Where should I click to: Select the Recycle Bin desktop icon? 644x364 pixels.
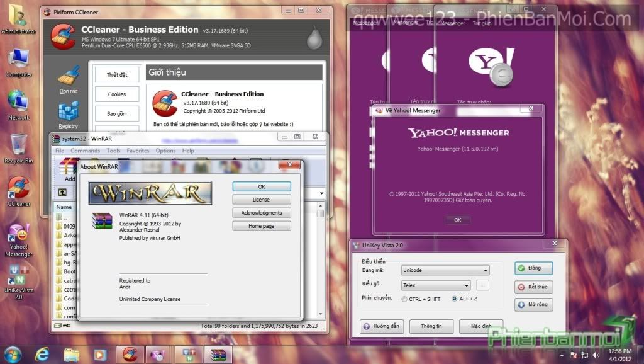(18, 149)
